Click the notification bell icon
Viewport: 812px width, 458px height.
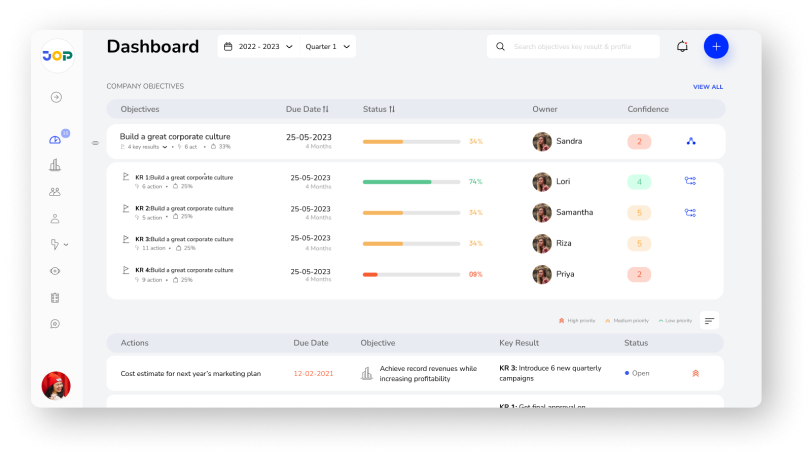tap(682, 47)
